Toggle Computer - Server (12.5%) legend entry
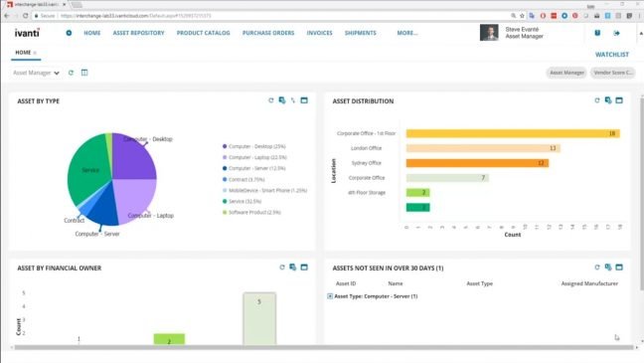Image resolution: width=644 pixels, height=363 pixels. click(x=253, y=168)
